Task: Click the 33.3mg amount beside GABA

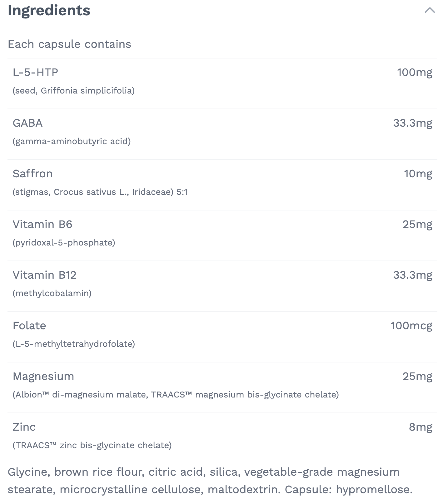Action: pyautogui.click(x=412, y=123)
